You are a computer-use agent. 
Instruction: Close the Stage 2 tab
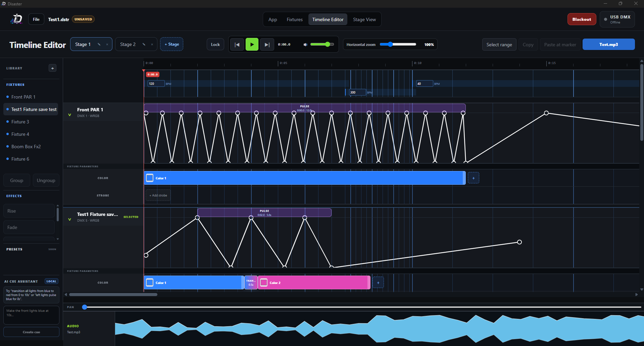tap(152, 44)
